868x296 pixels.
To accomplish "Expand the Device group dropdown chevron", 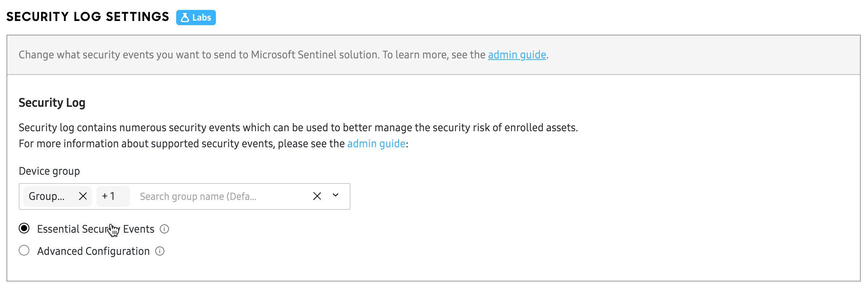I will tap(336, 195).
